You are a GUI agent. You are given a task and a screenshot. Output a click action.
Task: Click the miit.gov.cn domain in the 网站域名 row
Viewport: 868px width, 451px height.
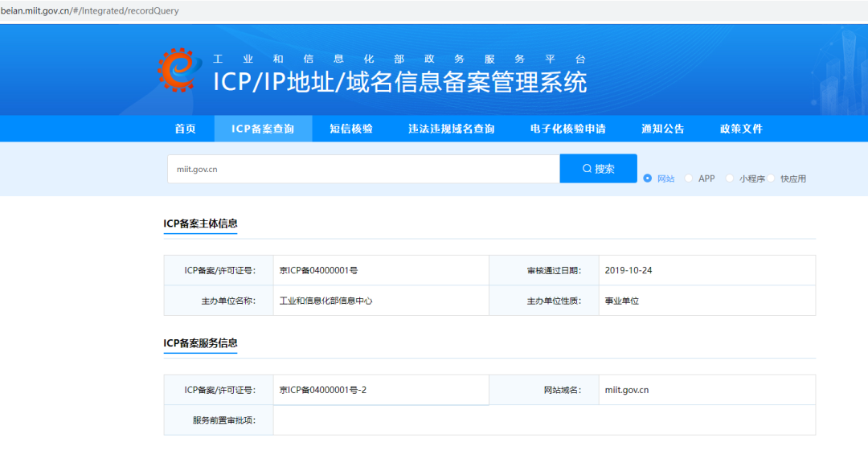pos(627,390)
